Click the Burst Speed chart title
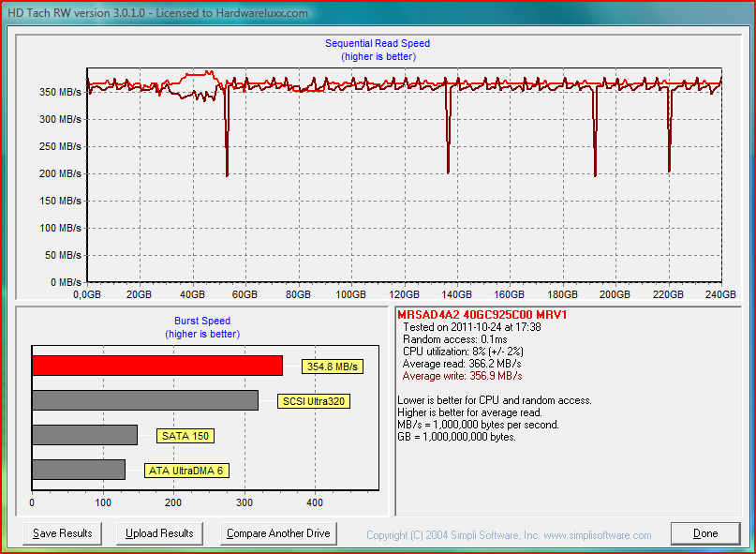This screenshot has height=554, width=756. 202,321
